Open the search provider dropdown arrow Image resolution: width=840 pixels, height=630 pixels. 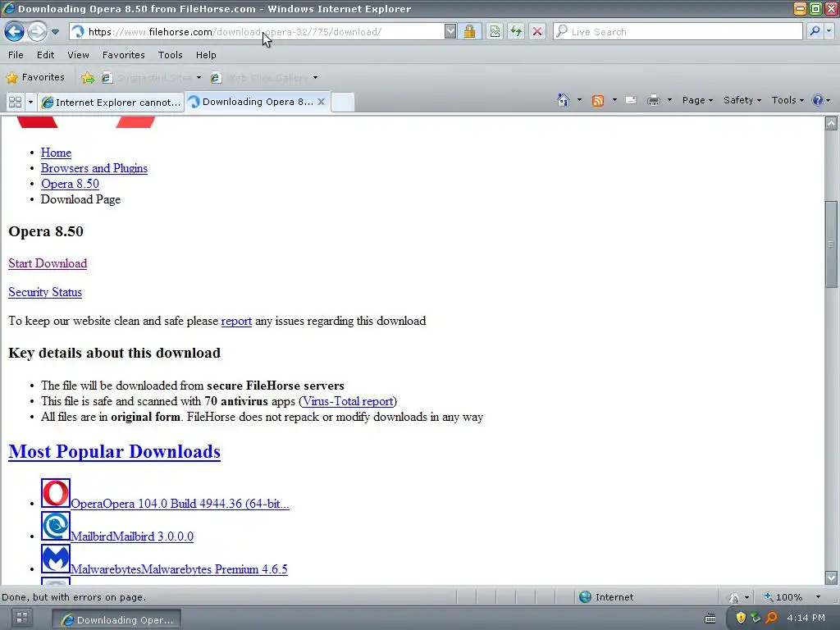(829, 32)
